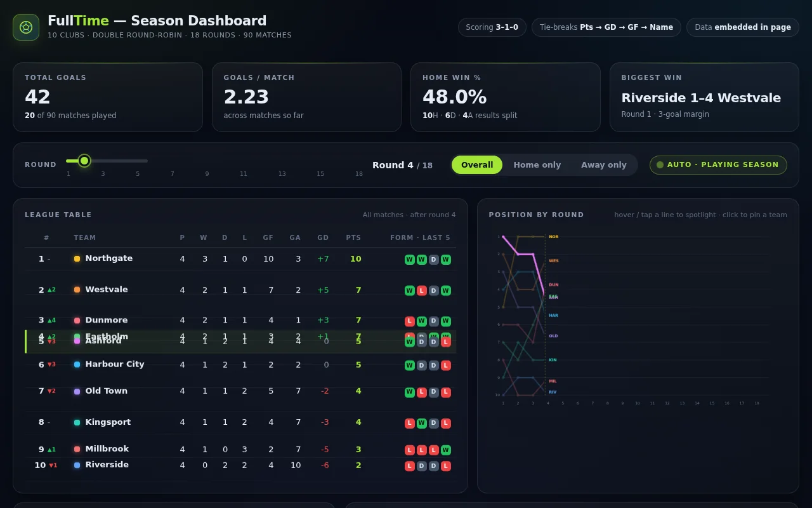
Task: Click the teal dot beside Kingsport
Action: 77,422
